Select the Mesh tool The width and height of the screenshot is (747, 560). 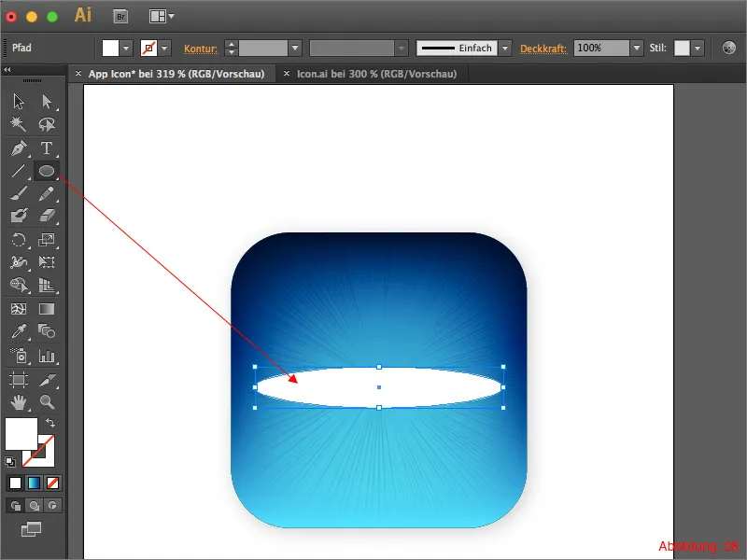point(19,309)
